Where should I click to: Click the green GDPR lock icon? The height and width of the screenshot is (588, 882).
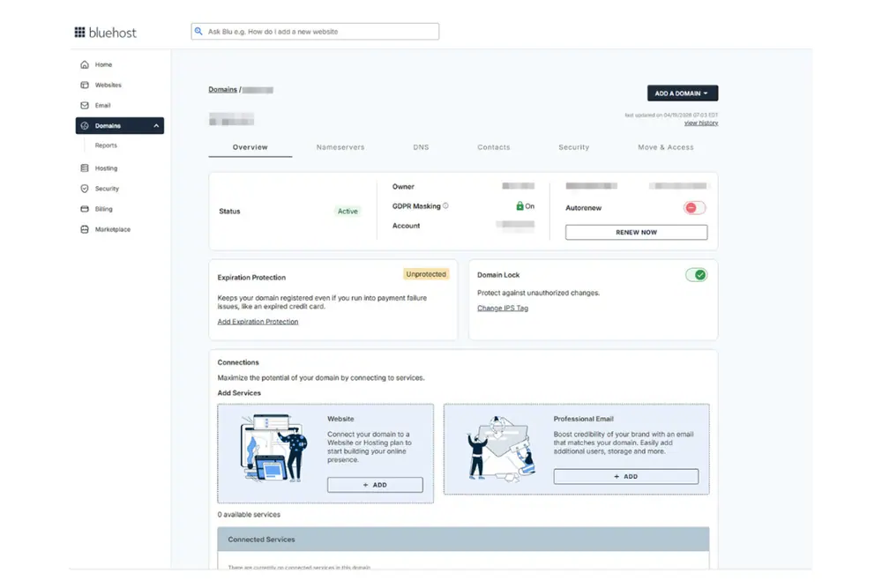[519, 205]
